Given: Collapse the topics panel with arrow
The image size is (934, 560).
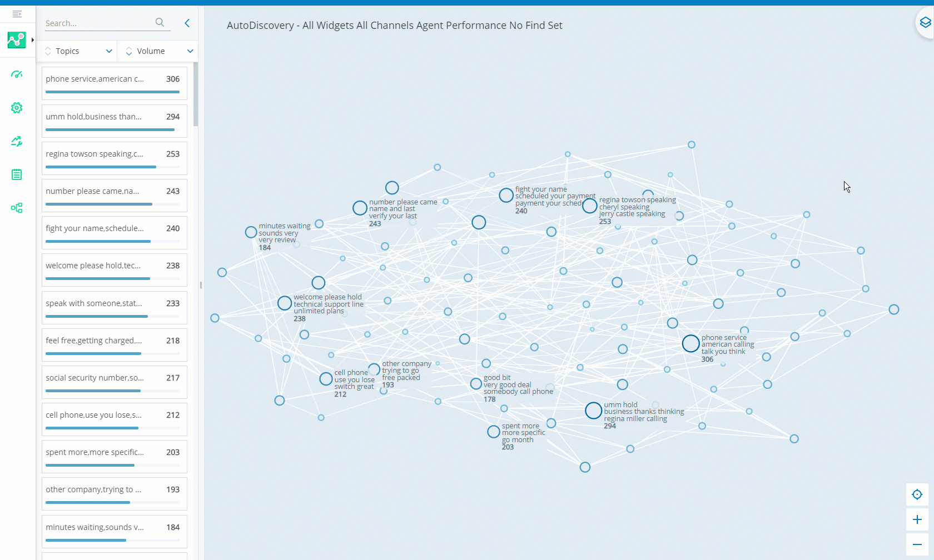Looking at the screenshot, I should 187,23.
